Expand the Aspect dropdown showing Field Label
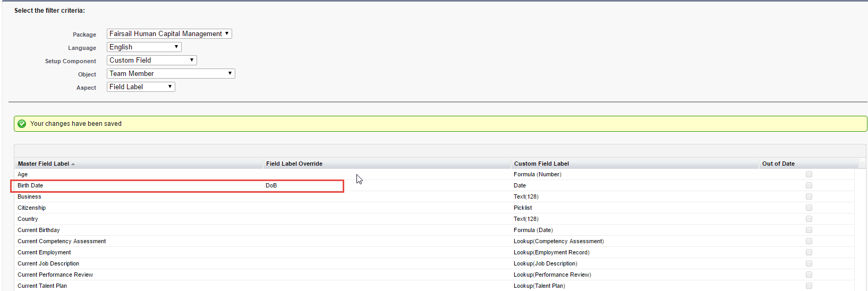868x291 pixels. click(141, 87)
